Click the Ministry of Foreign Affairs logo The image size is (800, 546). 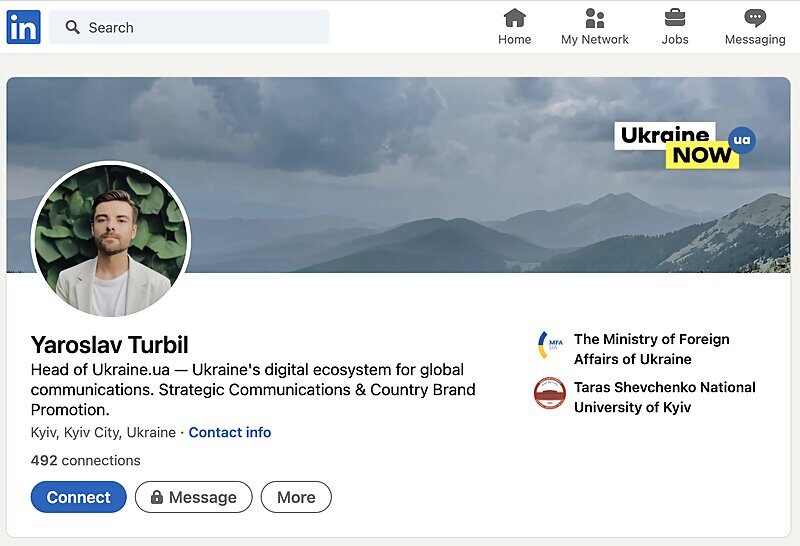549,345
